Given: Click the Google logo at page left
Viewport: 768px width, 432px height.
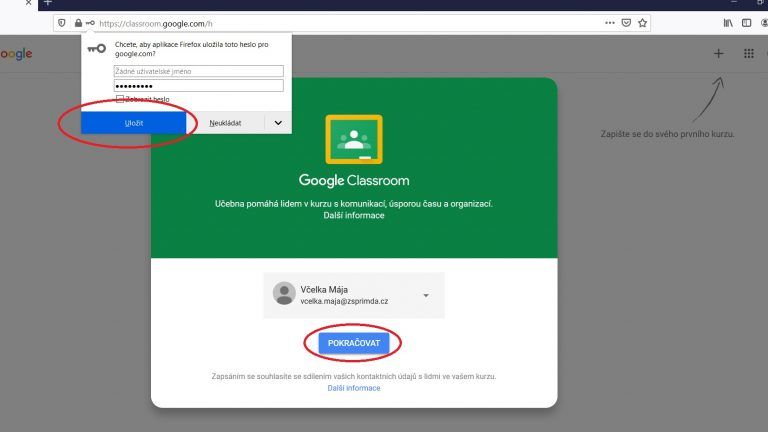Looking at the screenshot, I should coord(16,54).
